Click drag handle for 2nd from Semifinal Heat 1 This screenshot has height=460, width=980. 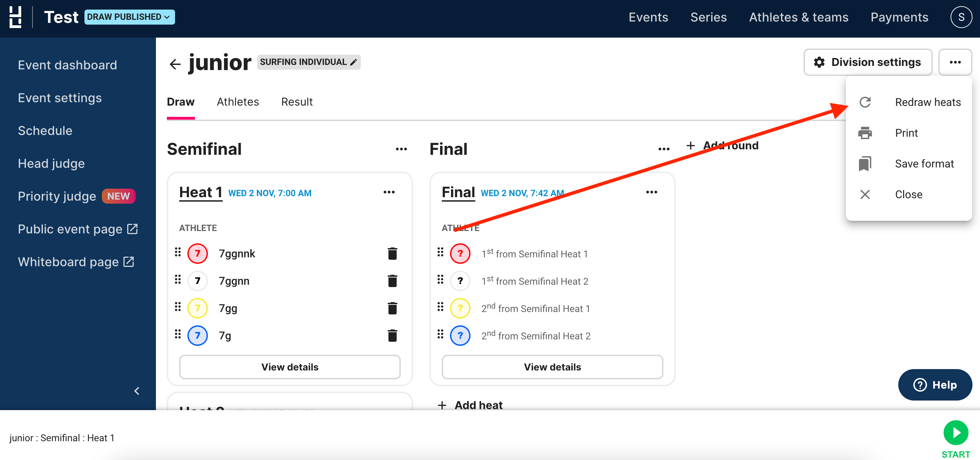pyautogui.click(x=440, y=307)
